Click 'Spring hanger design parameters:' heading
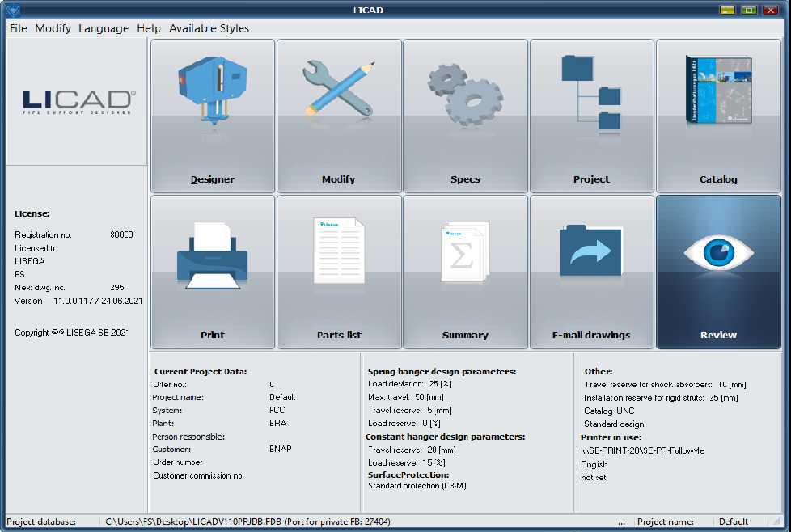Image resolution: width=791 pixels, height=532 pixels. click(x=442, y=372)
